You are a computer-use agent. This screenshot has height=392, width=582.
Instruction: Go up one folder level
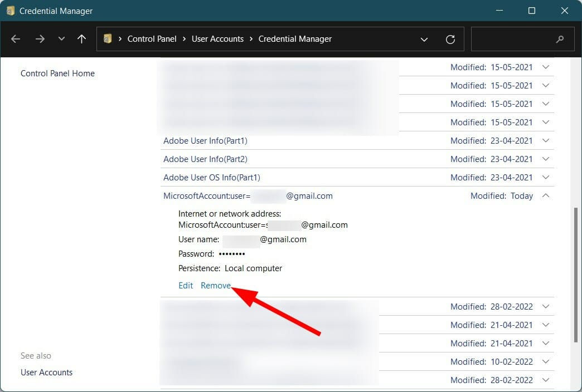81,39
